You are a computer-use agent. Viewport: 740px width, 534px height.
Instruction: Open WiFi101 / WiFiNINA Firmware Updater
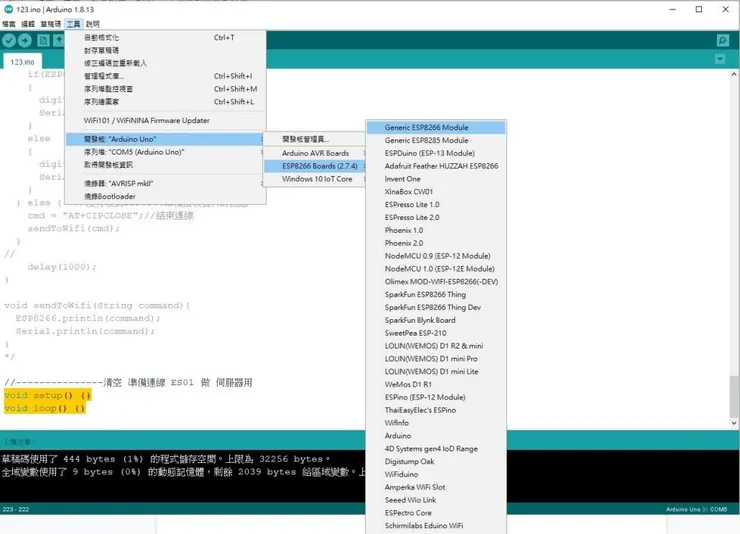(x=165, y=120)
